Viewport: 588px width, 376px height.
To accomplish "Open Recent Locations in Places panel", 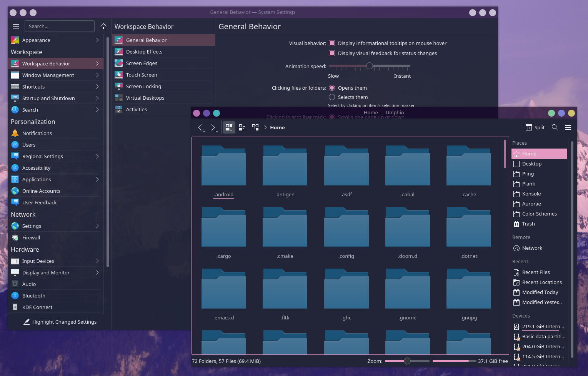I will 539,282.
